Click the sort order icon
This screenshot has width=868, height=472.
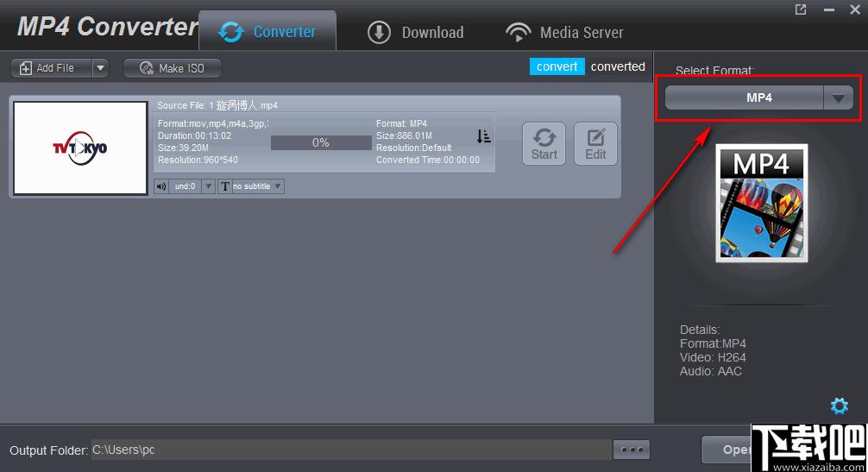coord(483,136)
